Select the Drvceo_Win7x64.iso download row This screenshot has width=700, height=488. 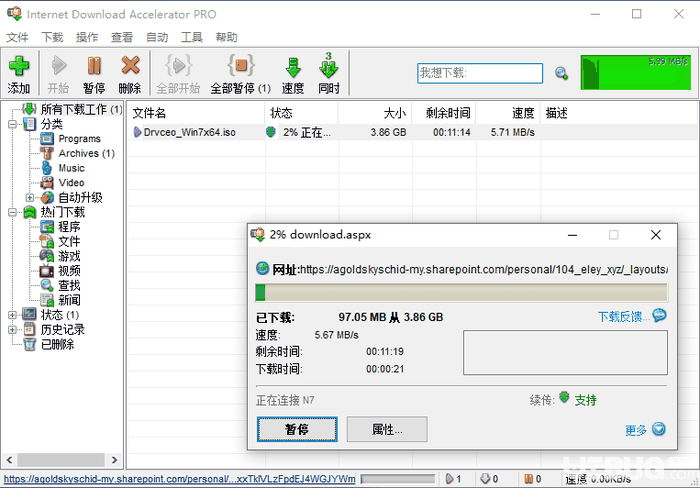[x=413, y=132]
